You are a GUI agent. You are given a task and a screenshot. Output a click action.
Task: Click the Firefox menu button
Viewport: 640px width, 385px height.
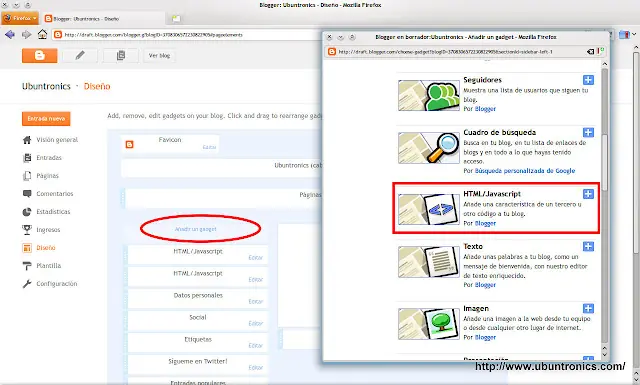pyautogui.click(x=20, y=18)
